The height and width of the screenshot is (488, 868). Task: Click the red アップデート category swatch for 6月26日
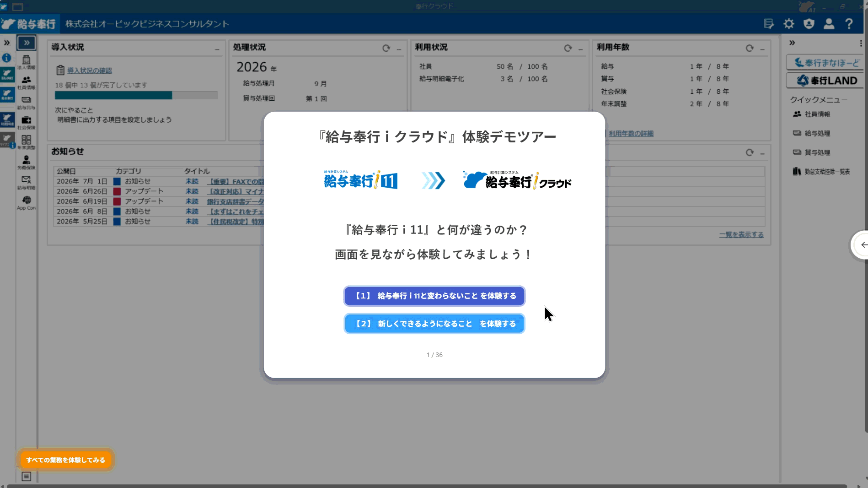pyautogui.click(x=117, y=192)
